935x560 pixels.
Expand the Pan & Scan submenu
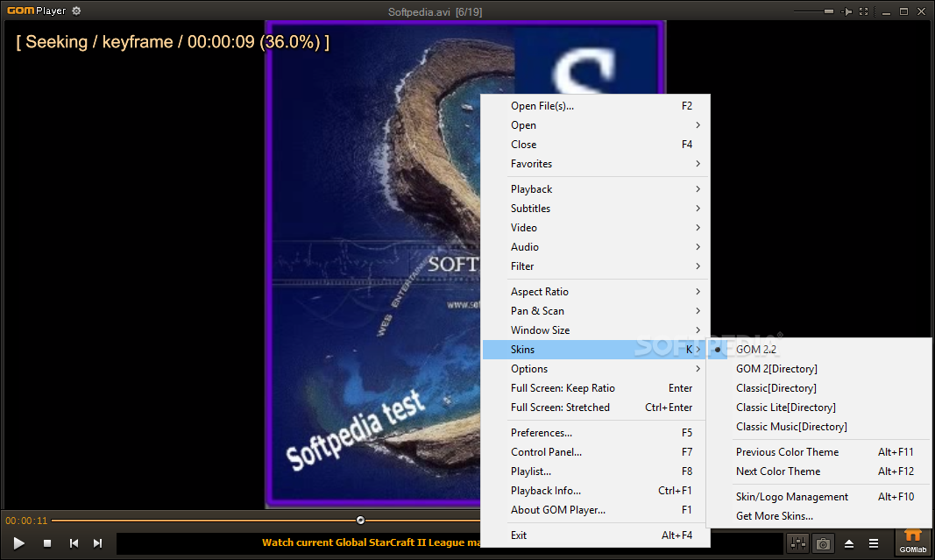click(595, 311)
